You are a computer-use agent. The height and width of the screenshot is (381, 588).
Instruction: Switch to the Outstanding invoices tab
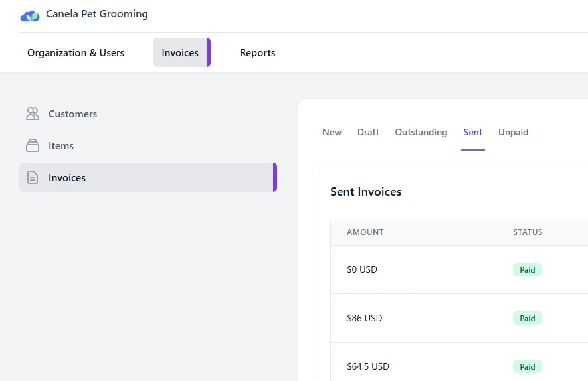(421, 132)
